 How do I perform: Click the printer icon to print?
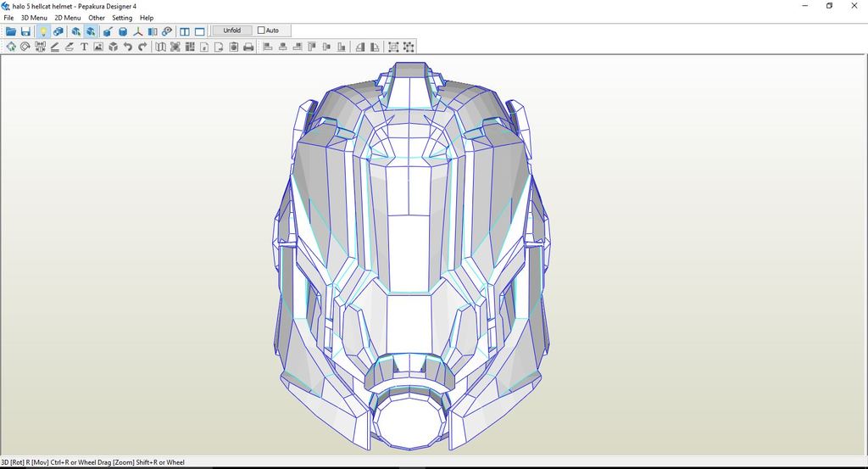(x=248, y=47)
